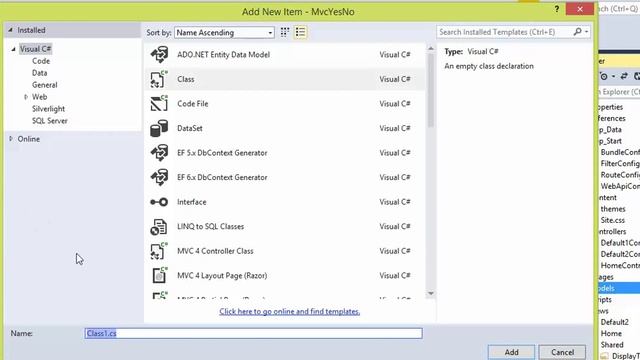Open search options dropdown arrow
640x360 pixels.
click(587, 32)
